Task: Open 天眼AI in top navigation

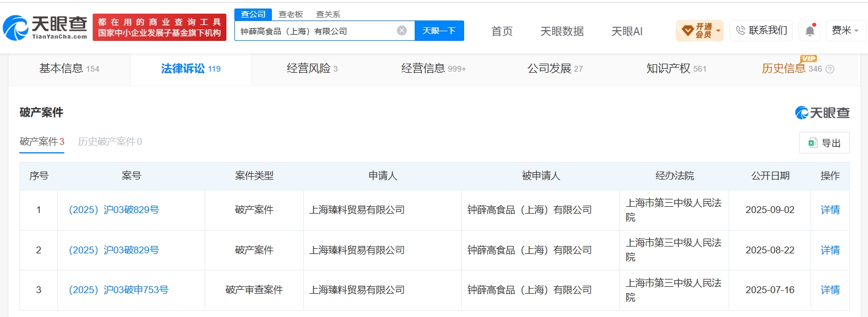Action: coord(627,31)
